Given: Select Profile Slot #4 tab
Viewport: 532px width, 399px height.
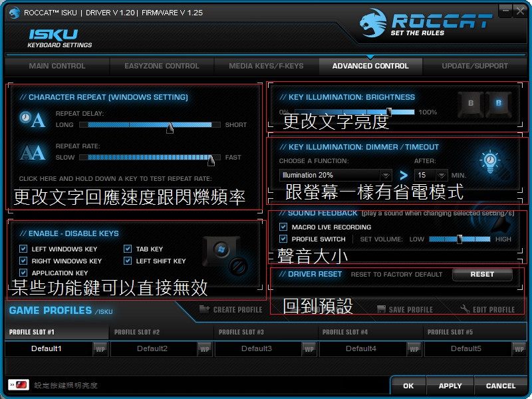Looking at the screenshot, I should [x=370, y=332].
